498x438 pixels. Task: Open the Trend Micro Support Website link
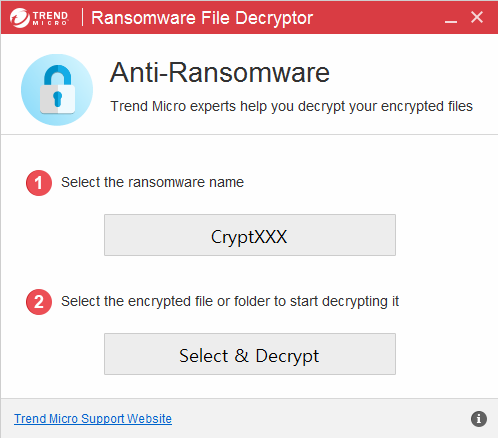93,419
